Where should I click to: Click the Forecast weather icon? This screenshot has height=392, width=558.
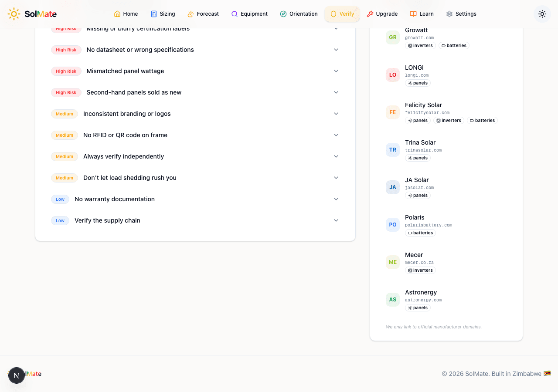click(191, 14)
